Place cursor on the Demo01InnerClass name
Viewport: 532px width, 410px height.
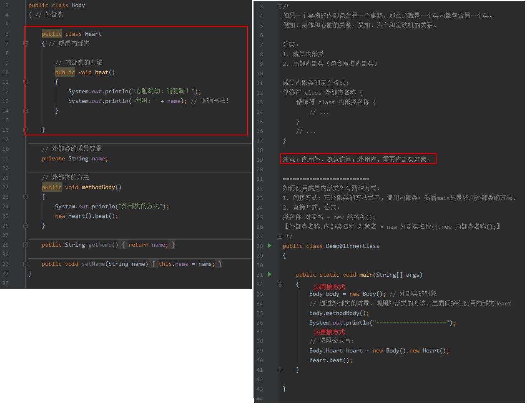click(352, 246)
